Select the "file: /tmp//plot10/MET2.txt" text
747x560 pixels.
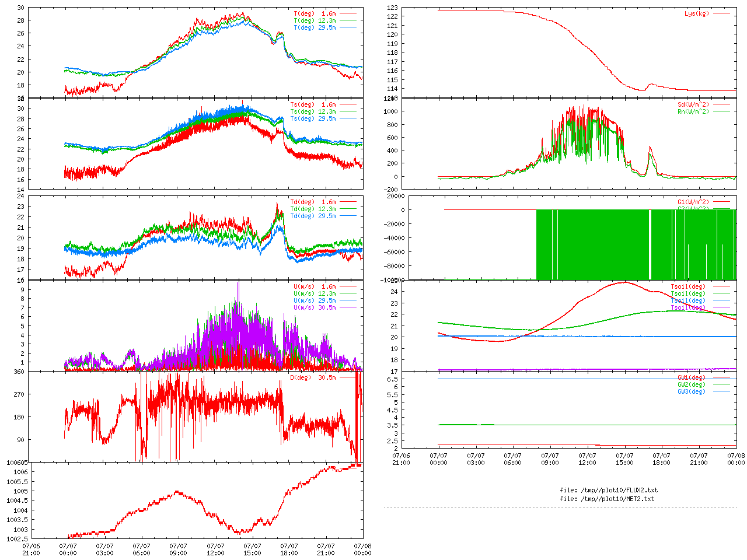tap(607, 499)
